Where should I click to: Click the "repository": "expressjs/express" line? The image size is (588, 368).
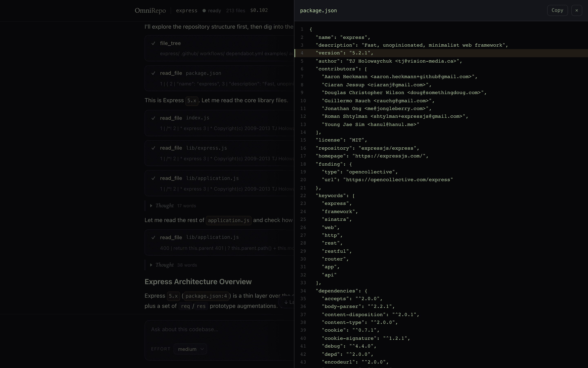click(x=441, y=148)
